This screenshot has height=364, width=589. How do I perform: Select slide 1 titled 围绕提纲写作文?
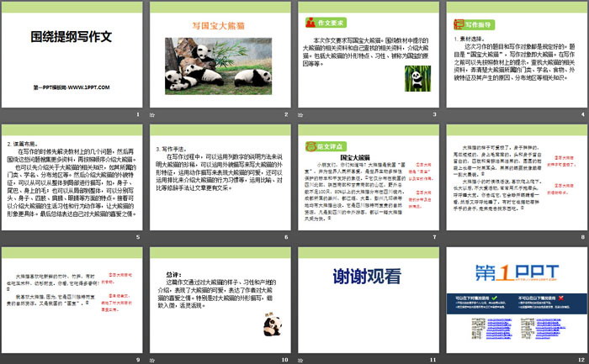(72, 55)
